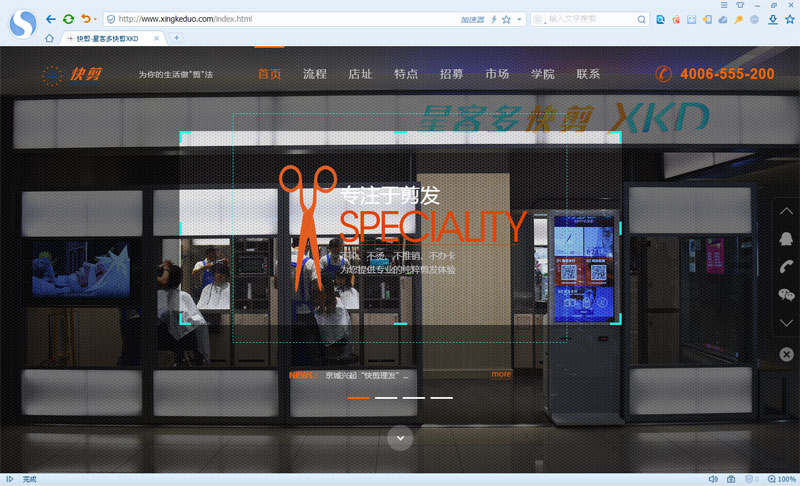
Task: Open the 招募 nav item
Action: [x=452, y=74]
